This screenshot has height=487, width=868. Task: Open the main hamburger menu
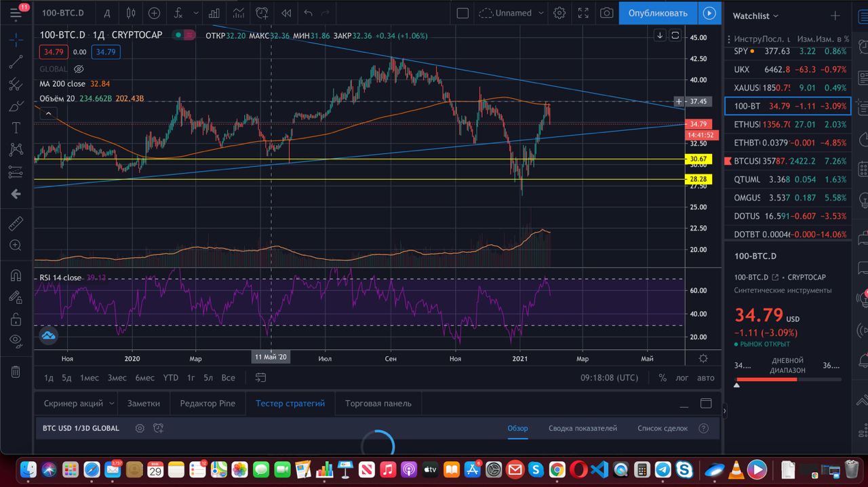(x=16, y=13)
